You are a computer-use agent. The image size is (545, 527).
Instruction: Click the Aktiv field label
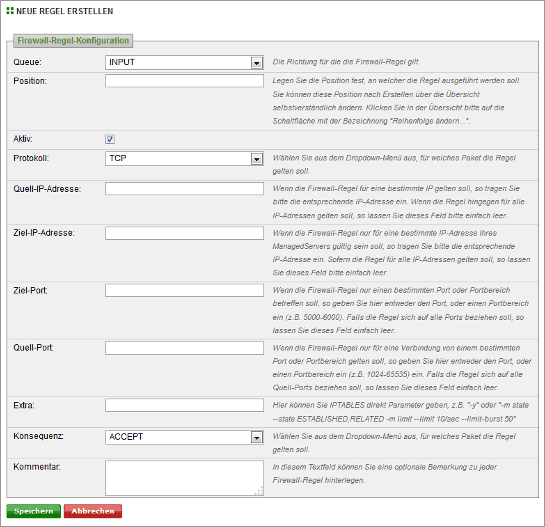point(23,139)
